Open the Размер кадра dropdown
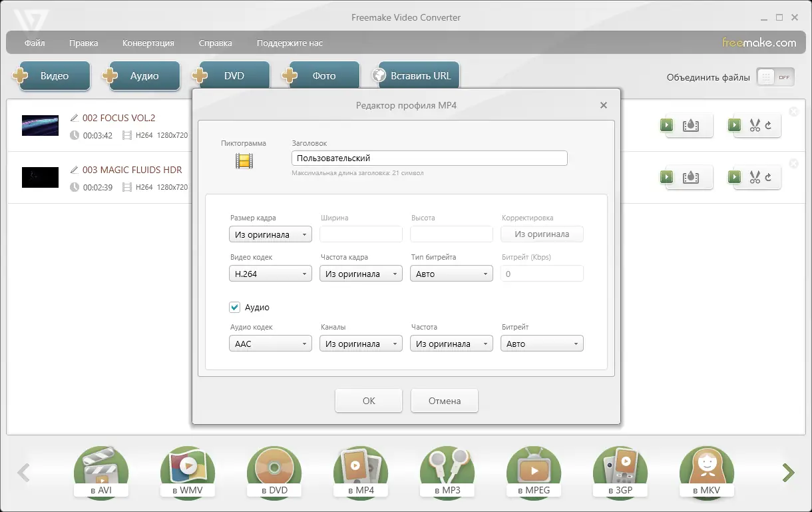 (270, 234)
